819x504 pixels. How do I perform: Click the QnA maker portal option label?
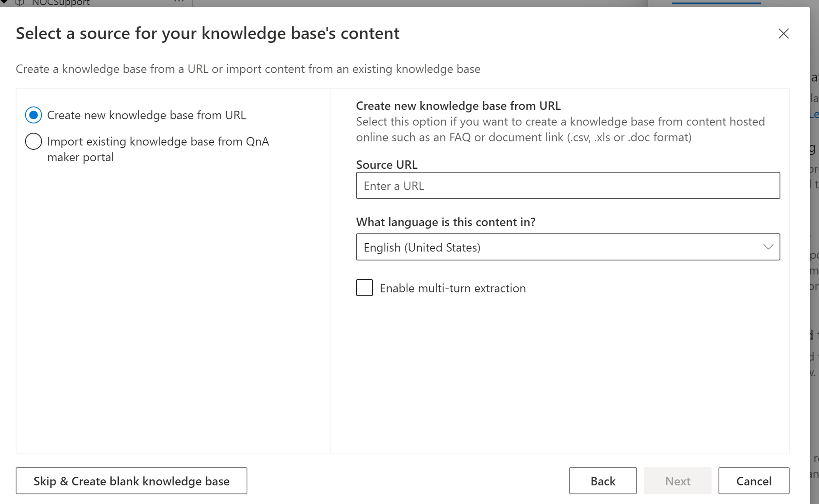click(x=158, y=149)
